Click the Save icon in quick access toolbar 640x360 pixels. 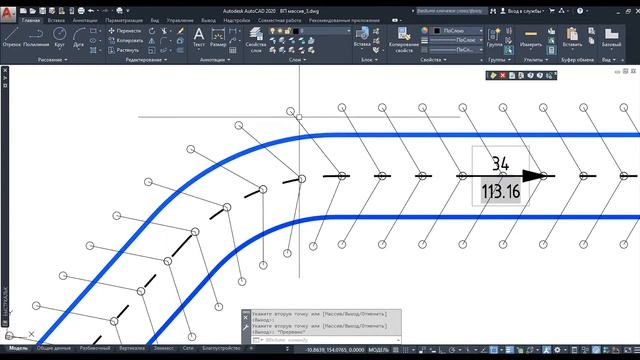click(42, 11)
